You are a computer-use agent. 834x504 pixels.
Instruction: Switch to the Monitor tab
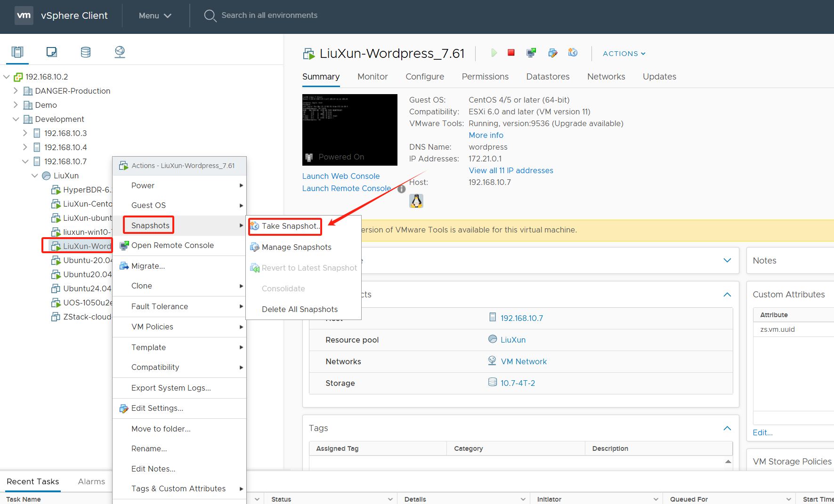372,77
